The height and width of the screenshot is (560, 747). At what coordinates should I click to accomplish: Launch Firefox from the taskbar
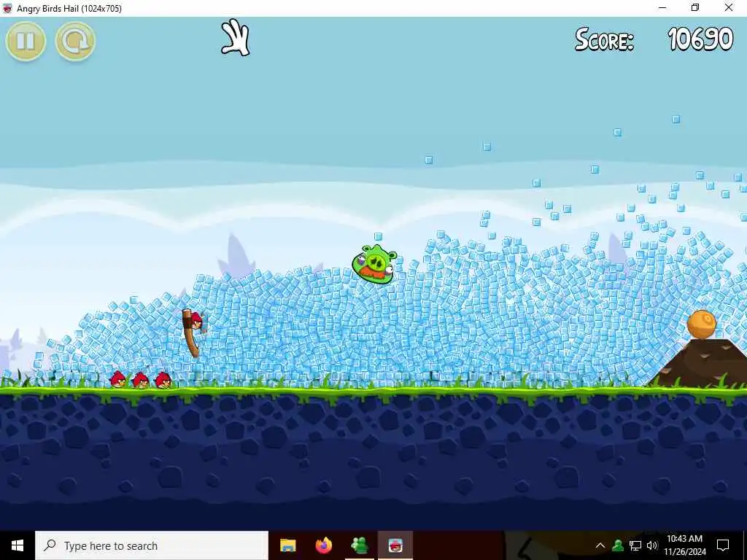[x=323, y=545]
